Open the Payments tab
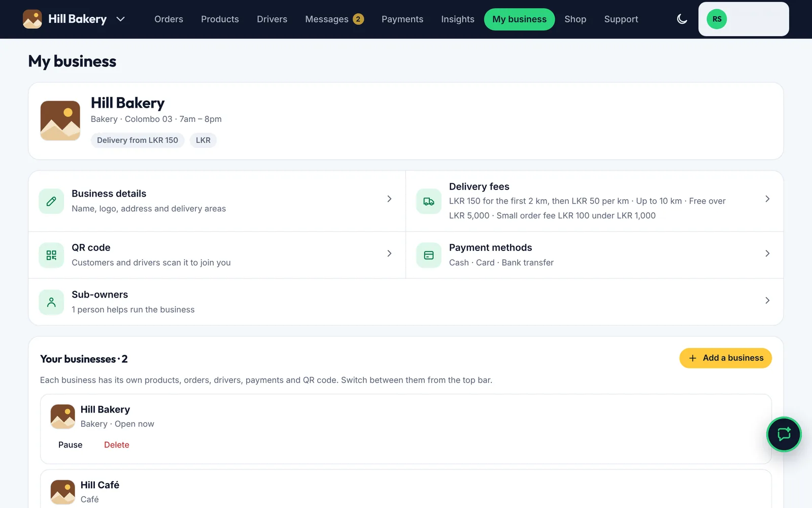The width and height of the screenshot is (812, 508). [402, 19]
